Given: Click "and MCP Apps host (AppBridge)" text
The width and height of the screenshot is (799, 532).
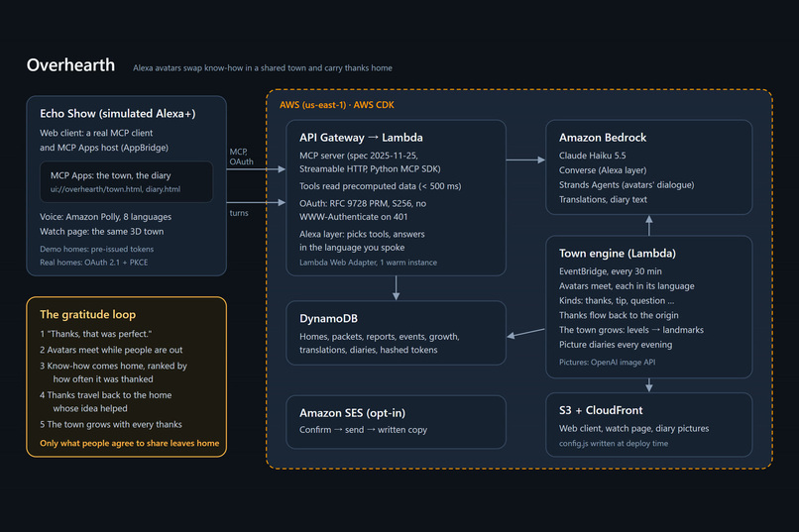Looking at the screenshot, I should pyautogui.click(x=104, y=148).
